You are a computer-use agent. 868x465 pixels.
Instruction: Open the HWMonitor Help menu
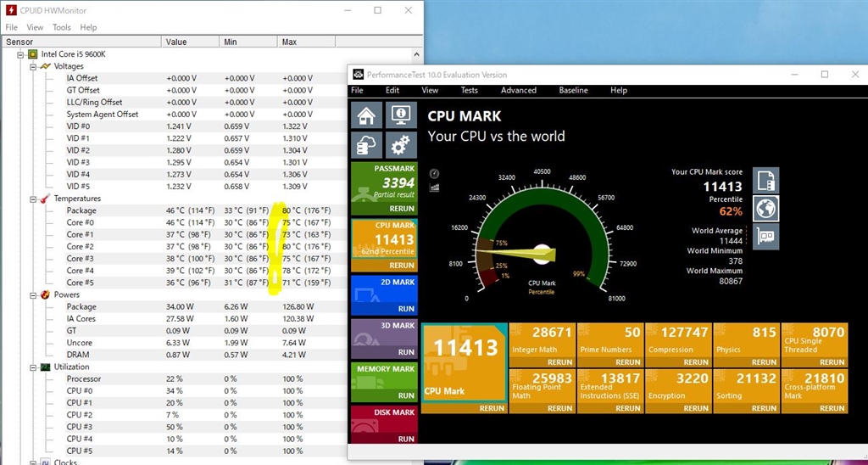[x=88, y=27]
